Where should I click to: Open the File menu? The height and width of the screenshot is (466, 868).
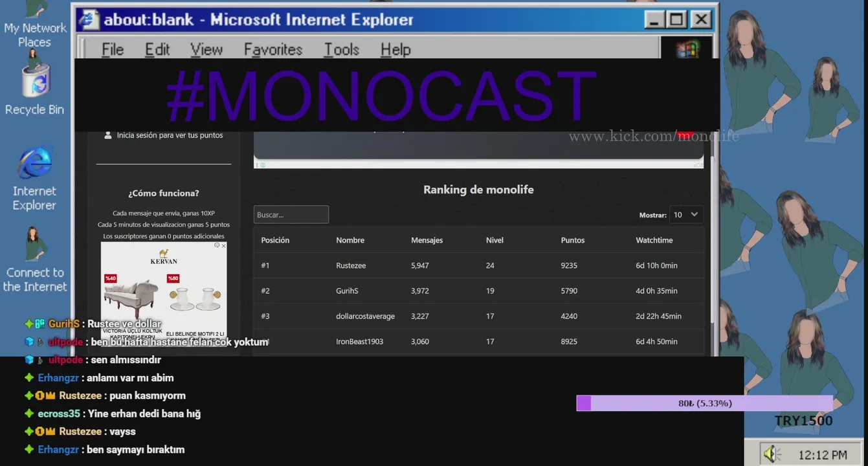coord(113,49)
